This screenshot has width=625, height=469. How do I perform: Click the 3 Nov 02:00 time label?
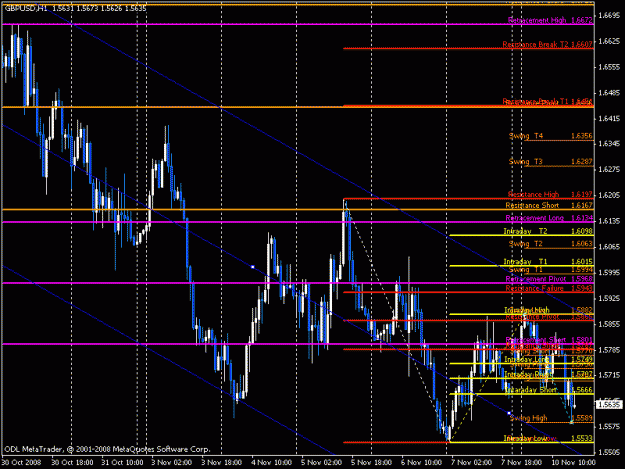pos(172,462)
